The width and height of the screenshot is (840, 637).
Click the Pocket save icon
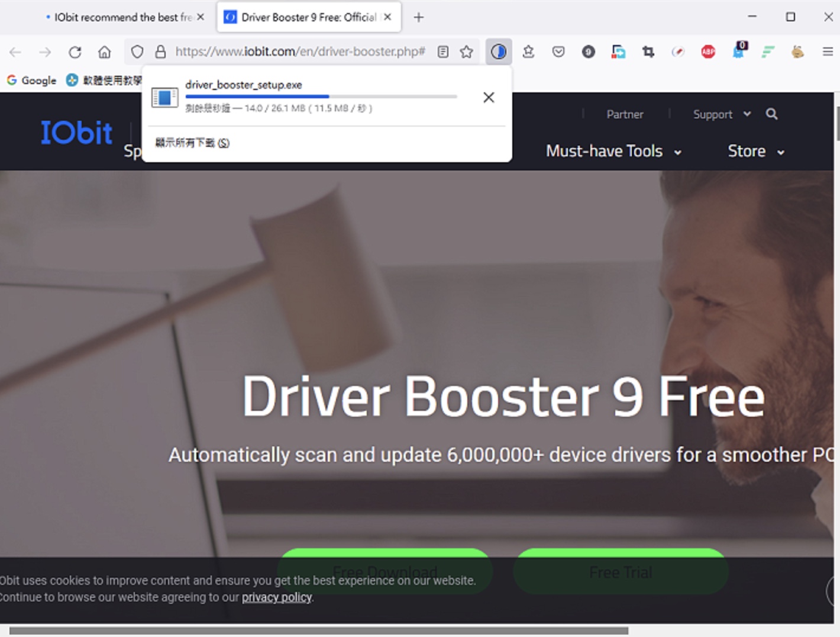558,52
